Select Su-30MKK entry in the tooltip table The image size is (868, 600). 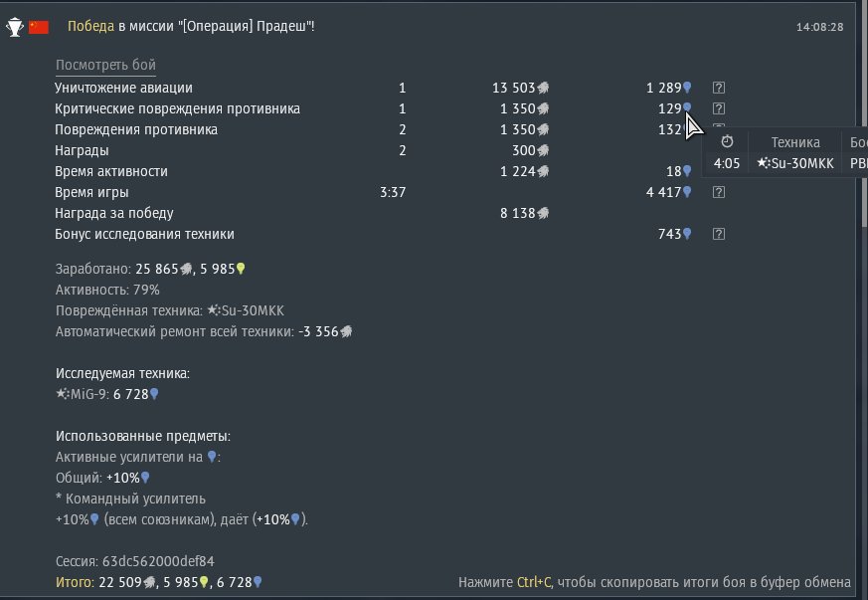(x=795, y=163)
